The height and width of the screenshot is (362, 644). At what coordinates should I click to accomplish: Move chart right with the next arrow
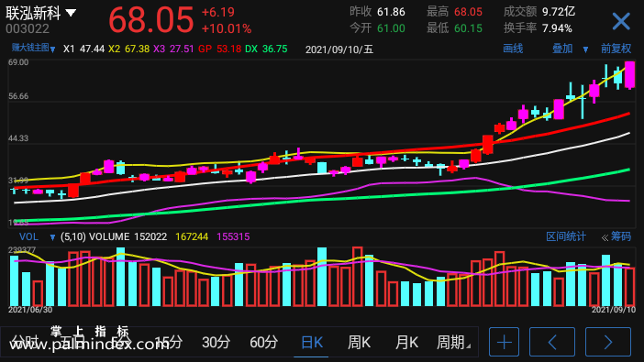tap(608, 342)
